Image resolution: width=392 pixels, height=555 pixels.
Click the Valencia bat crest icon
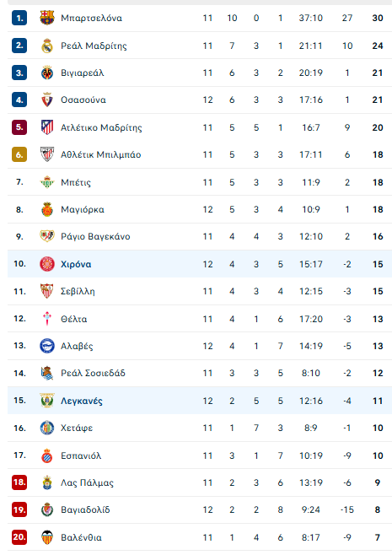pyautogui.click(x=47, y=537)
